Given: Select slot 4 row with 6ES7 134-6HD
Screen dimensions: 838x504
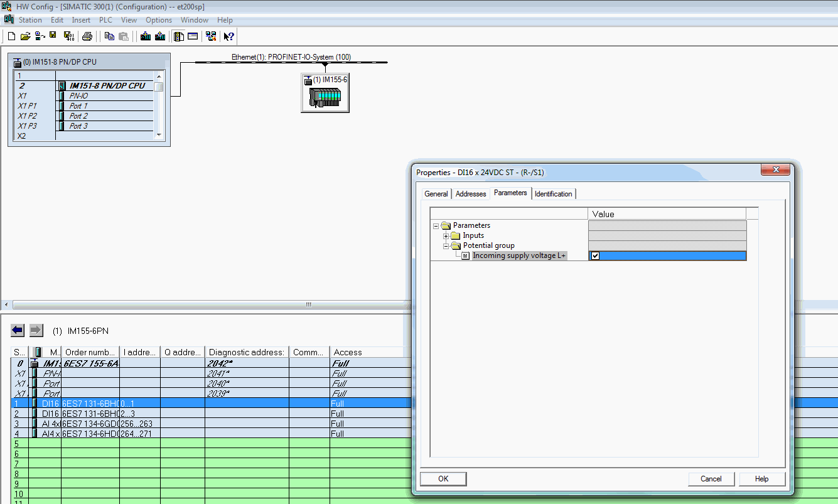Looking at the screenshot, I should (x=211, y=434).
